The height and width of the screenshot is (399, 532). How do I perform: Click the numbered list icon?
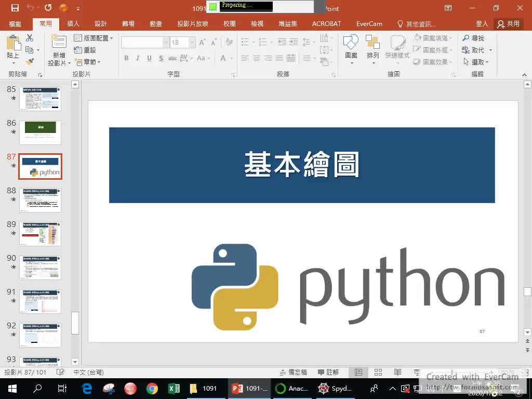click(x=262, y=42)
